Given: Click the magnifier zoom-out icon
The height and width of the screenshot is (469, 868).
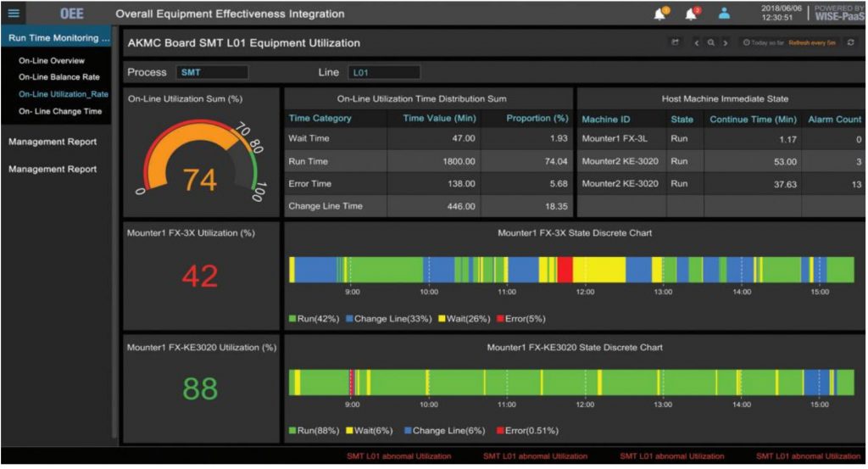Looking at the screenshot, I should pyautogui.click(x=711, y=43).
